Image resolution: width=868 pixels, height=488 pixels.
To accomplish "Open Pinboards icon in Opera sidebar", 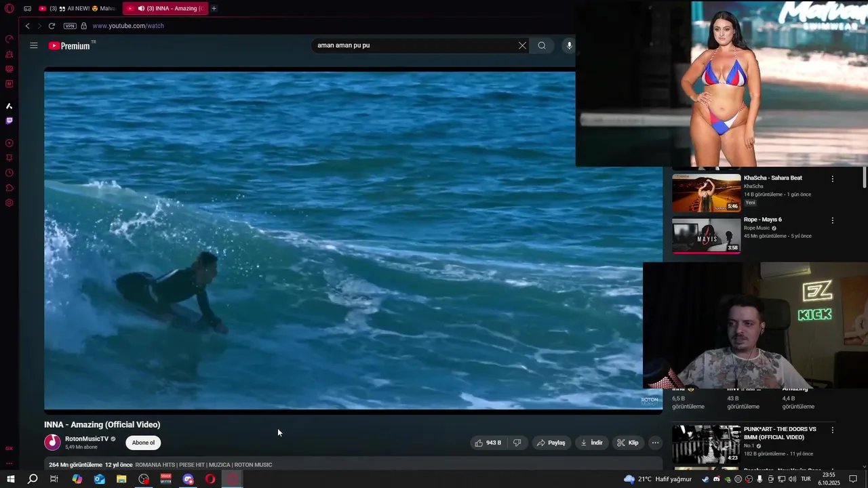I will pos(9,158).
